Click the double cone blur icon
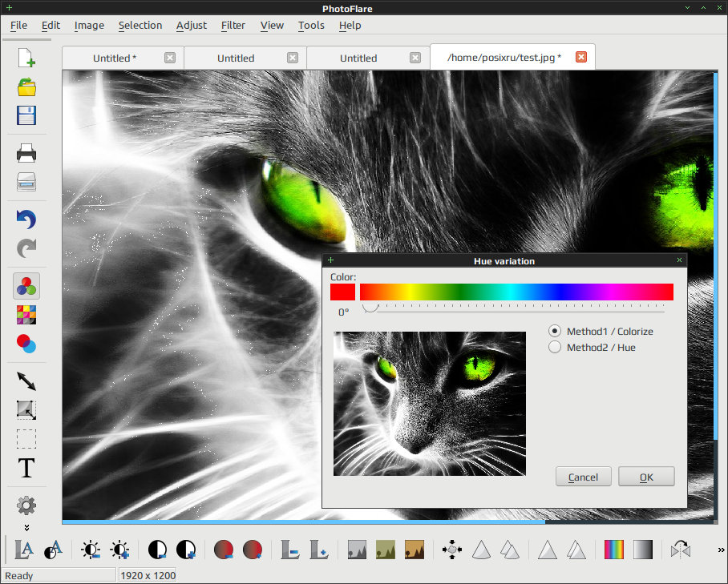Viewport: 728px width, 584px height. point(510,550)
